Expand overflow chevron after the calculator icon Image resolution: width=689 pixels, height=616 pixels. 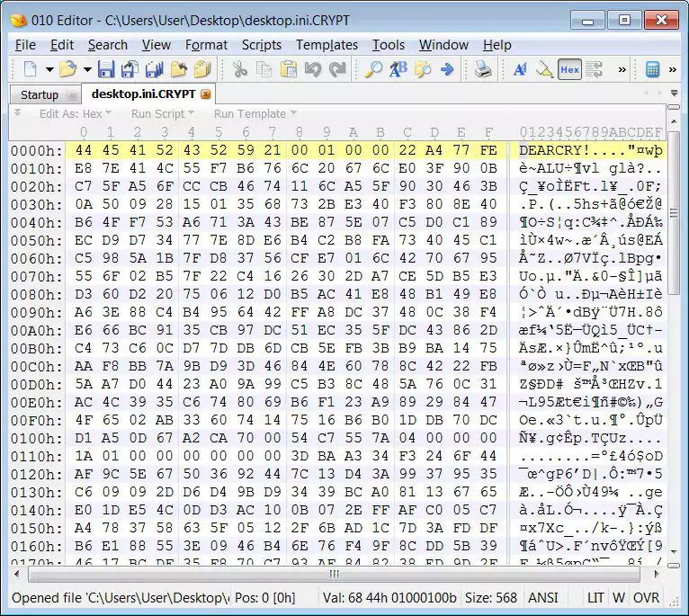coord(673,69)
